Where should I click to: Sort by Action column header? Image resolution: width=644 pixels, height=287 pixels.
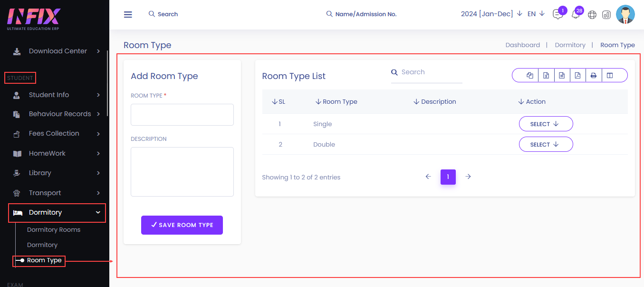(531, 101)
